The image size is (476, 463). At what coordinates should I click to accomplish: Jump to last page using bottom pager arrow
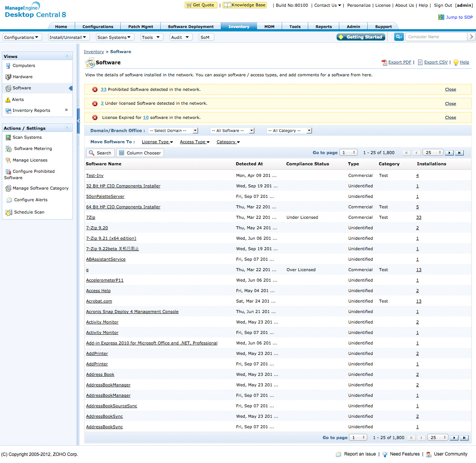[x=464, y=438]
